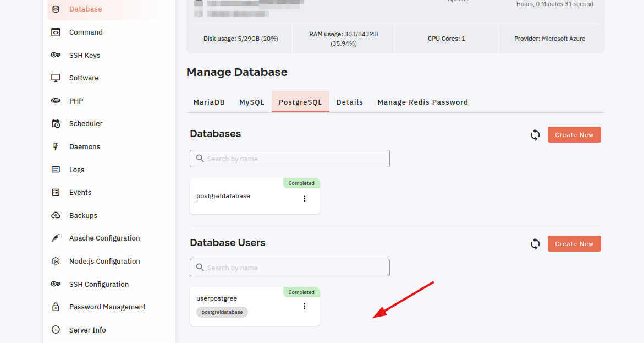Click the Apache Configuration feather icon
Viewport: 644px width, 343px height.
56,238
